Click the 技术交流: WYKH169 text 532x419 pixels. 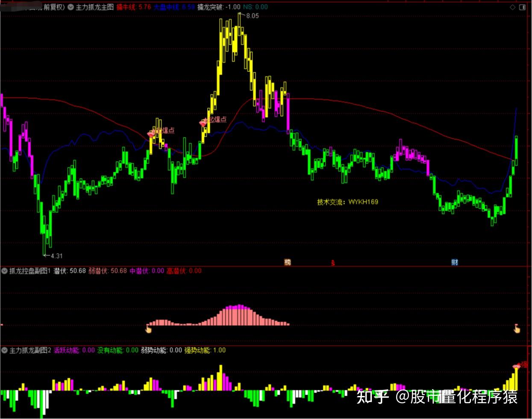coord(347,202)
